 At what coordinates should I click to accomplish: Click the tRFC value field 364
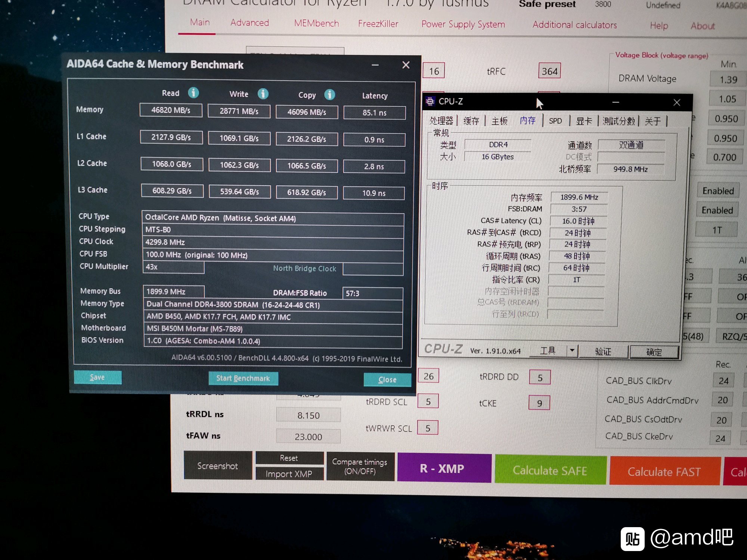(x=549, y=71)
